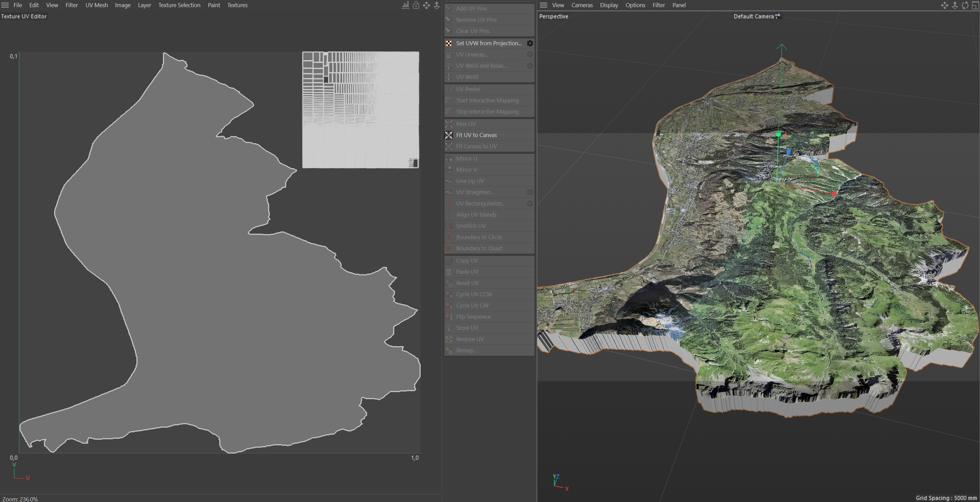This screenshot has height=502, width=980.
Task: Click the UV editor pan arrows icon
Action: pos(426,5)
